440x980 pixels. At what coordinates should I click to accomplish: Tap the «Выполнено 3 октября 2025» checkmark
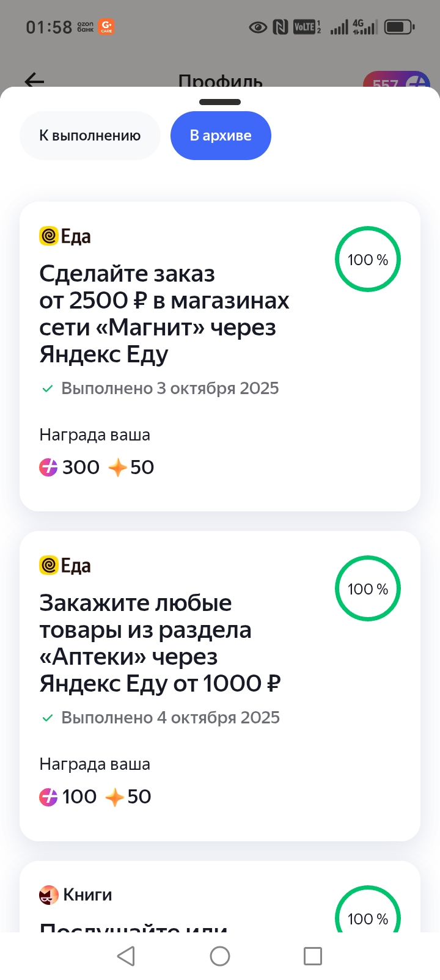pos(47,389)
